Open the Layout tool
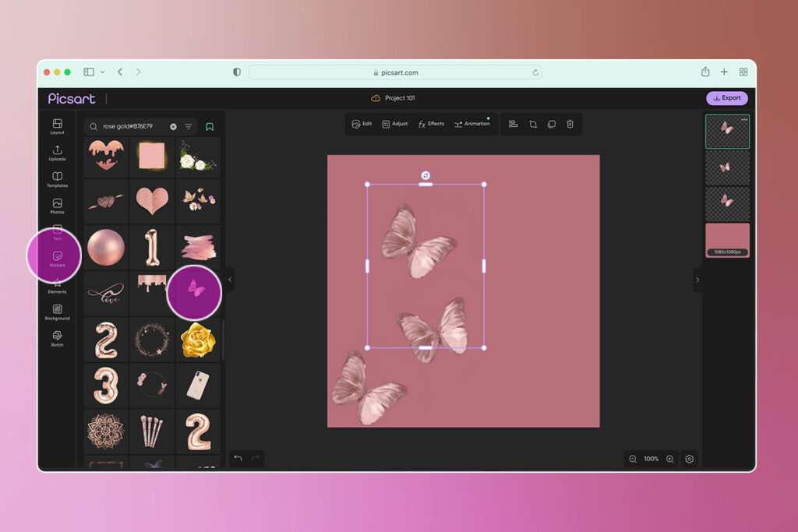The image size is (798, 532). coord(57,125)
